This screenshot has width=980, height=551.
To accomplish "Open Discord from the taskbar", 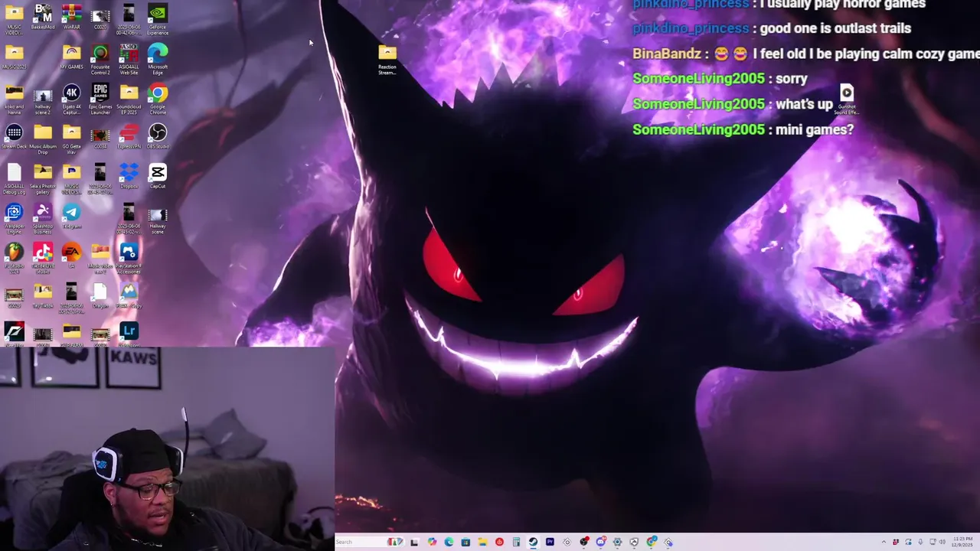I will [601, 542].
